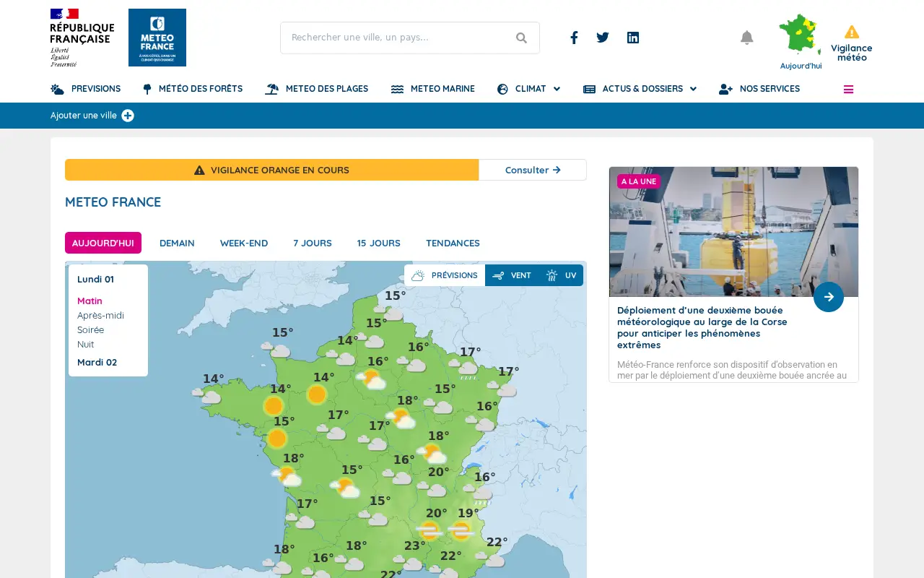
Task: Select the Matin time period
Action: [90, 301]
